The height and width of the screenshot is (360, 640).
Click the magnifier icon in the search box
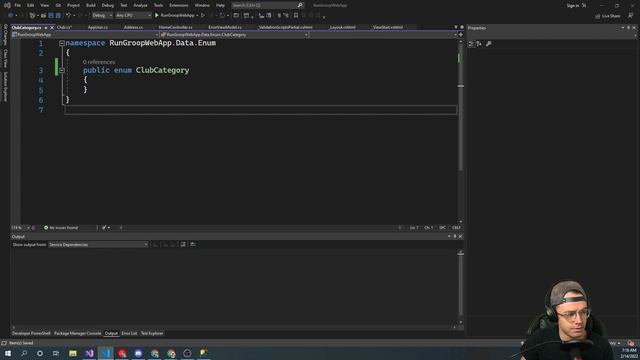tap(300, 5)
